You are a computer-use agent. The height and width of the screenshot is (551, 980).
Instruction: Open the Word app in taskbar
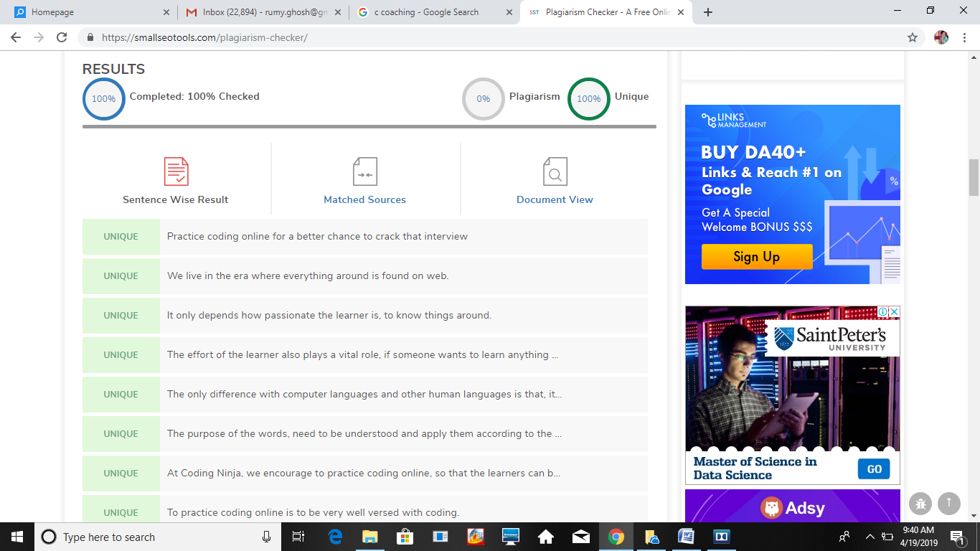pyautogui.click(x=686, y=537)
